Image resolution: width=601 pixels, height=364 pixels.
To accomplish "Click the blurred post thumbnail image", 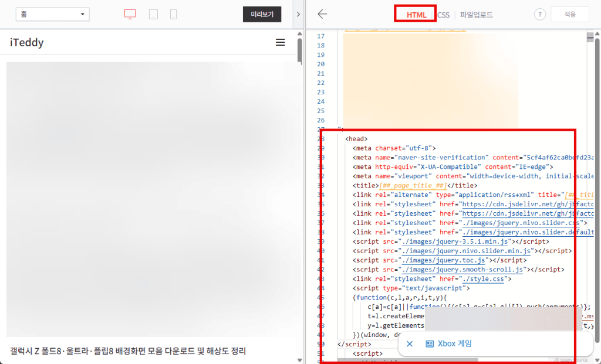I will tap(151, 199).
